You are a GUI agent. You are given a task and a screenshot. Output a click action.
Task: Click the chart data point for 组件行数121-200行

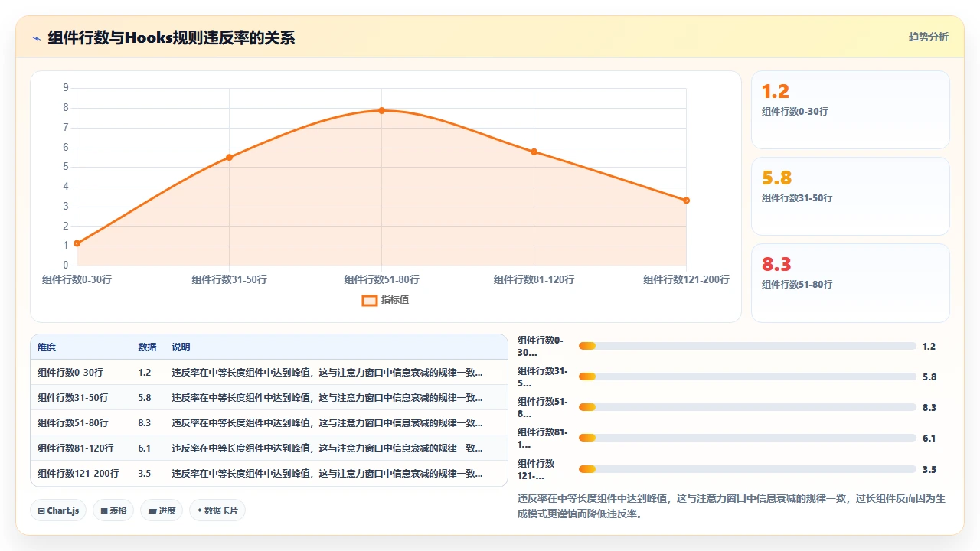tap(686, 201)
